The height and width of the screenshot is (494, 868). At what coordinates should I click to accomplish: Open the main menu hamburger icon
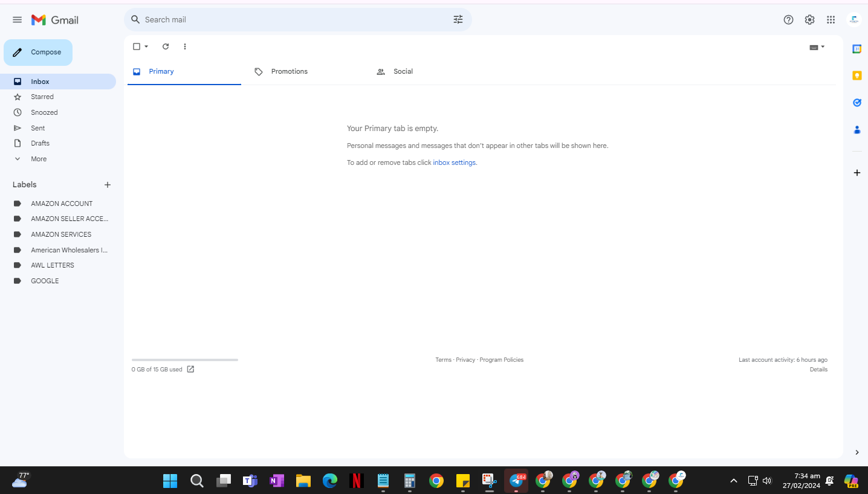click(x=17, y=20)
